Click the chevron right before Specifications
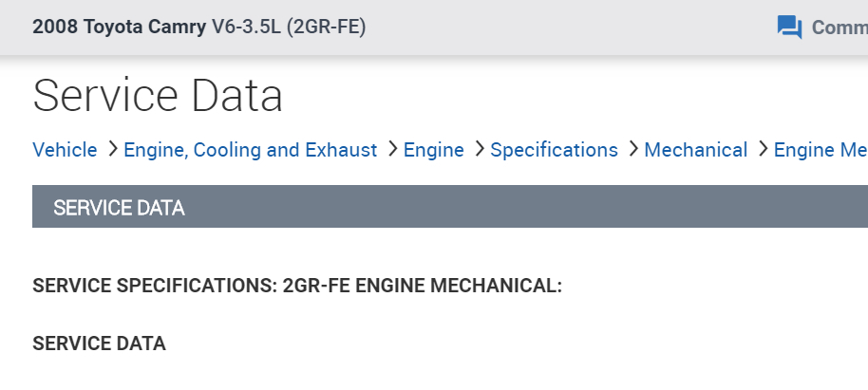The width and height of the screenshot is (868, 390). pyautogui.click(x=478, y=150)
